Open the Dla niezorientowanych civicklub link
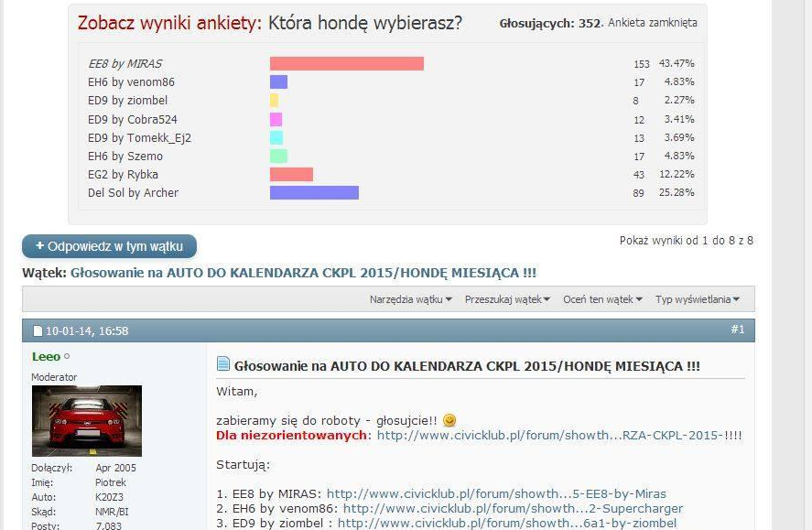 558,435
